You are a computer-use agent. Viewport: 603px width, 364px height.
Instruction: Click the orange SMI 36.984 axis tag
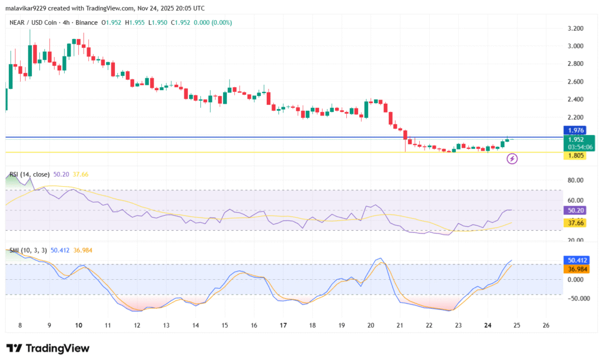575,269
